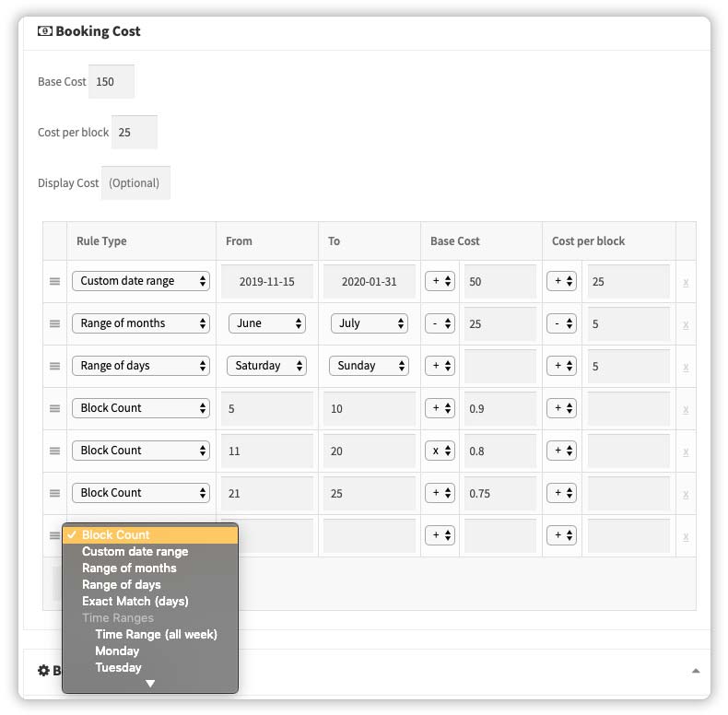Open the multiply base cost modifier for 11-20 row
The image size is (728, 715).
pyautogui.click(x=440, y=451)
